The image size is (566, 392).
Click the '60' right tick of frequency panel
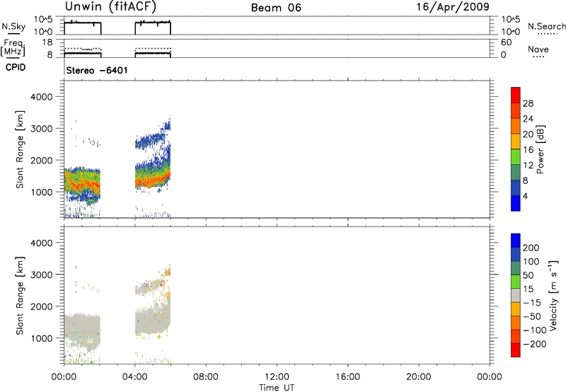(x=506, y=42)
